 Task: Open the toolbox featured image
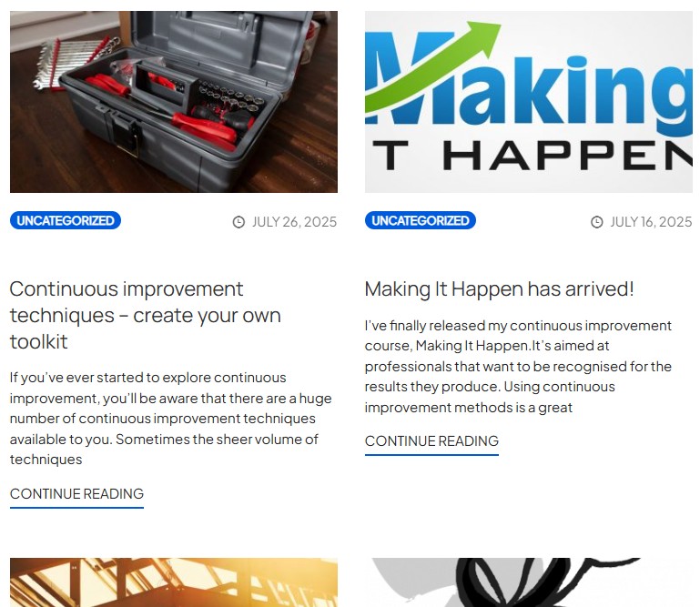(x=174, y=102)
